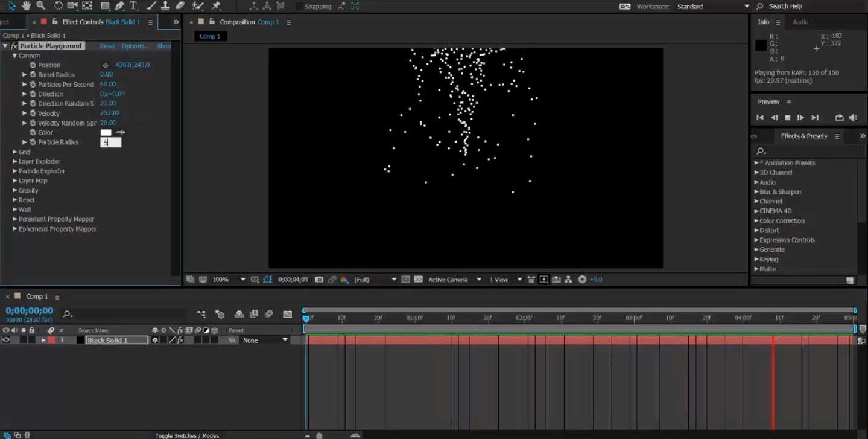Toggle effect switch on Black Solid 1
The width and height of the screenshot is (868, 439).
180,341
